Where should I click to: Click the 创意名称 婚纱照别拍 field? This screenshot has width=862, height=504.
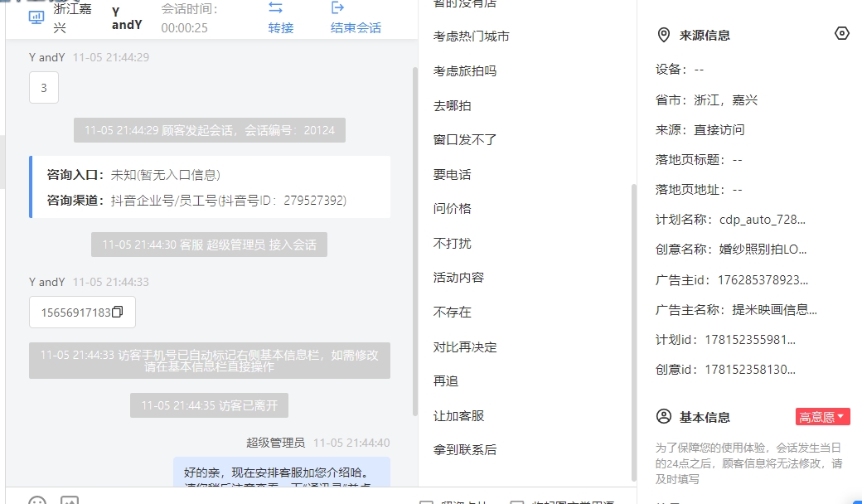tap(731, 250)
